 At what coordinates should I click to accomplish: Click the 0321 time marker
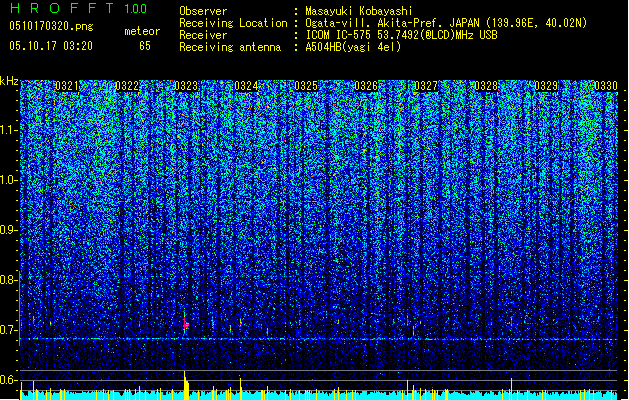(x=67, y=86)
